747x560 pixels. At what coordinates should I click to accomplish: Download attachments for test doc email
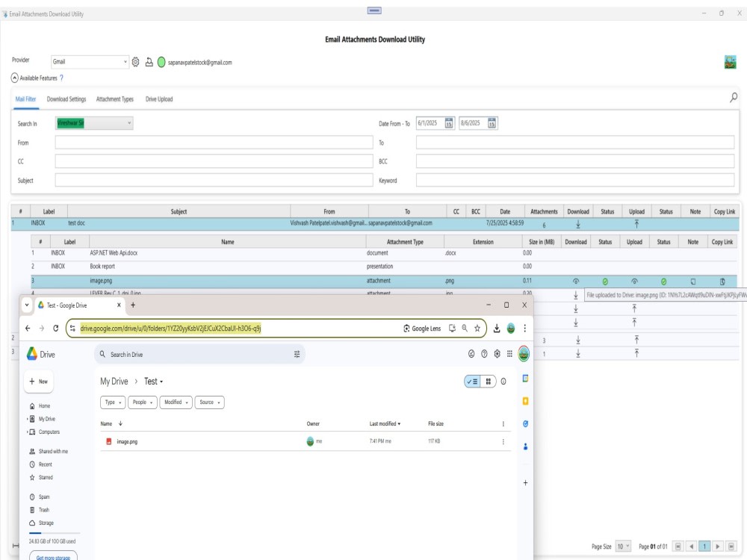click(x=578, y=224)
